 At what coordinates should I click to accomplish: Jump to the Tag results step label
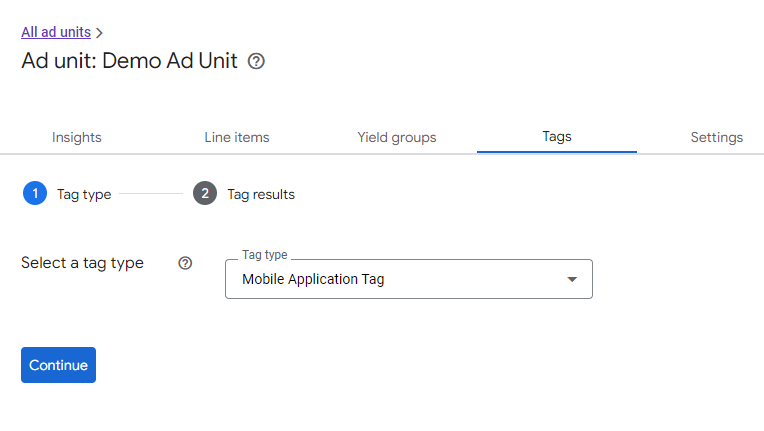coord(261,194)
